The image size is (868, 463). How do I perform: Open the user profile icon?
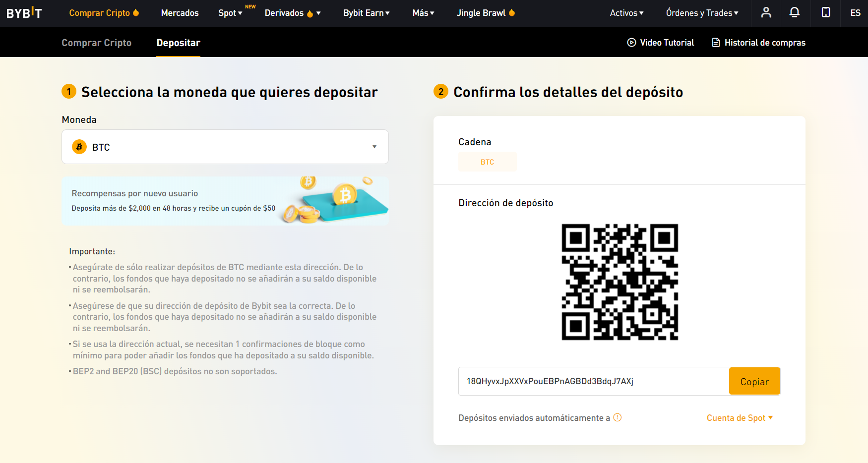coord(766,12)
